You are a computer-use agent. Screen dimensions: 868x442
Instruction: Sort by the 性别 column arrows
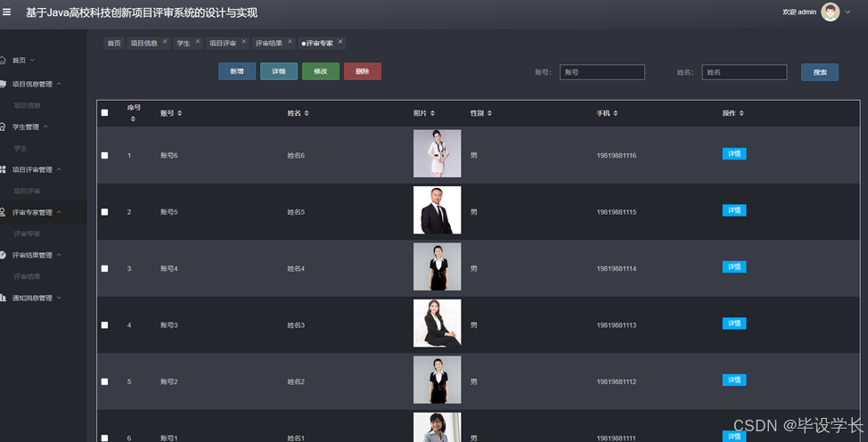click(489, 113)
